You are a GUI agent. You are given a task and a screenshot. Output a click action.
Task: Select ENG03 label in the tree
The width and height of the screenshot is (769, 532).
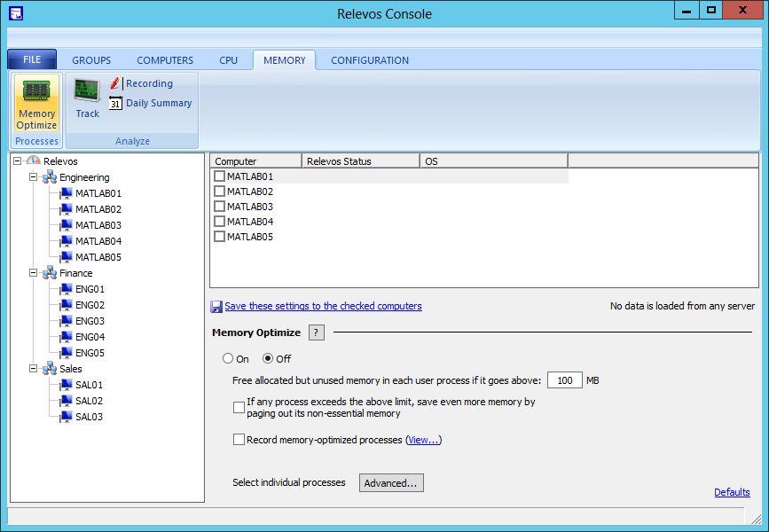click(90, 321)
